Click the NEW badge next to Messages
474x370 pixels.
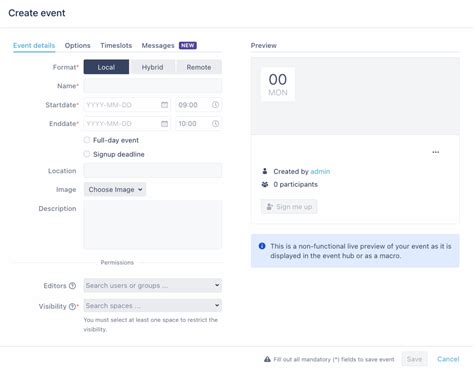[188, 45]
